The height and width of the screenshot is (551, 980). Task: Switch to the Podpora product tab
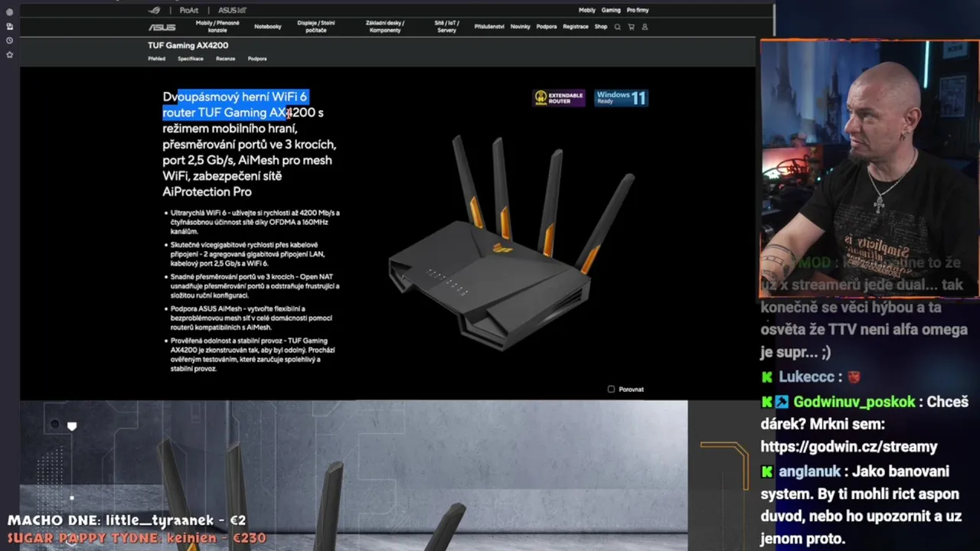coord(257,59)
